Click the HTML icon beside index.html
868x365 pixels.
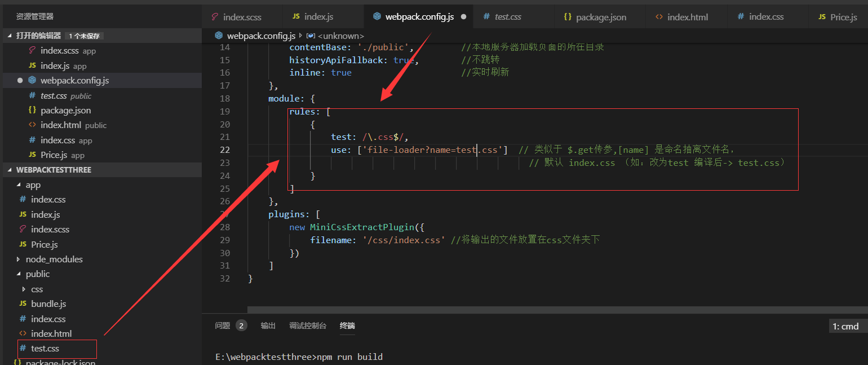point(33,125)
